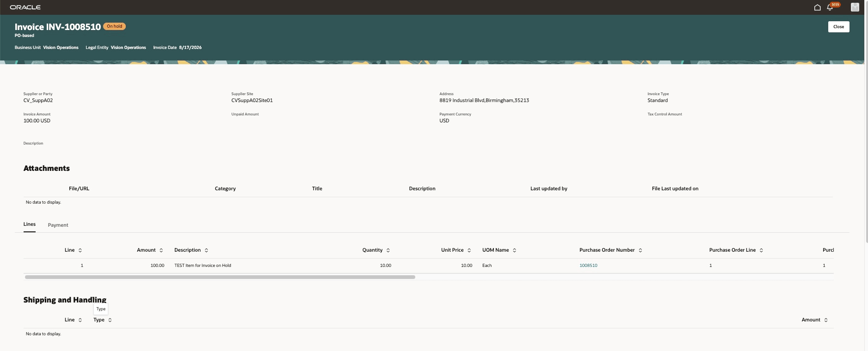Switch to the Lines tab
Screen dimensions: 868x351
pyautogui.click(x=30, y=224)
